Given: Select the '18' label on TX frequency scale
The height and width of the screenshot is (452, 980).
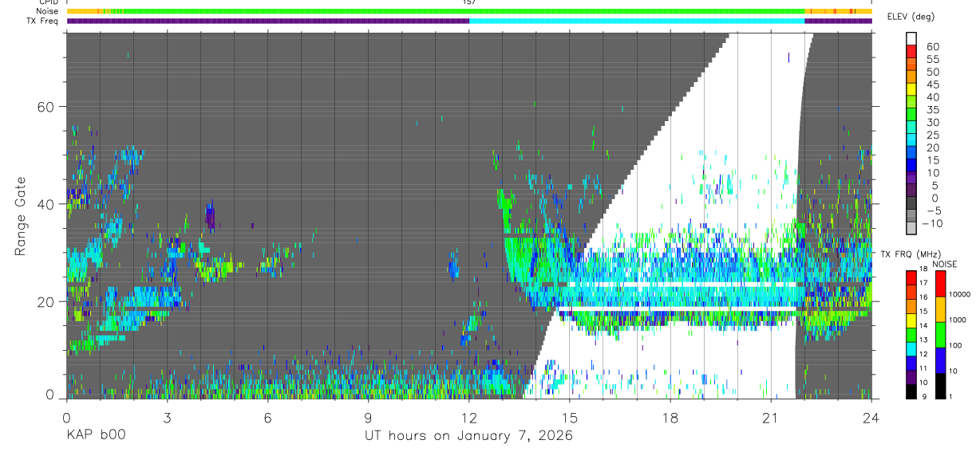Looking at the screenshot, I should [x=924, y=269].
